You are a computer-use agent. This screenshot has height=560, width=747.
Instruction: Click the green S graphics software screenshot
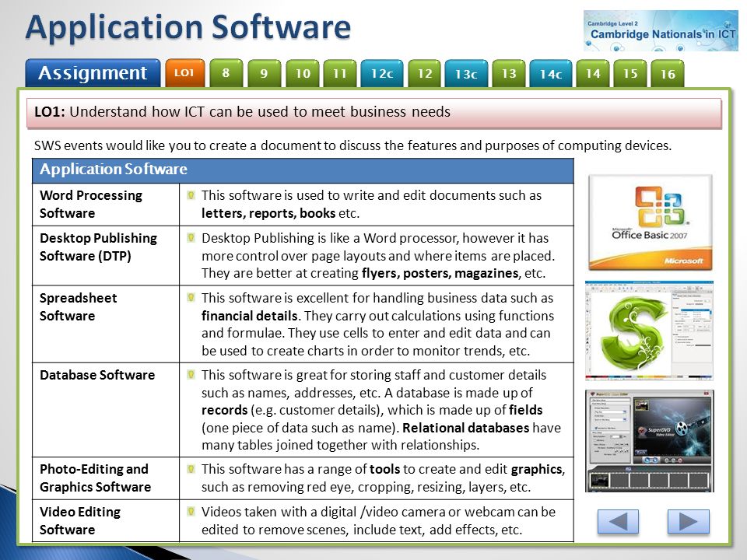pyautogui.click(x=649, y=331)
